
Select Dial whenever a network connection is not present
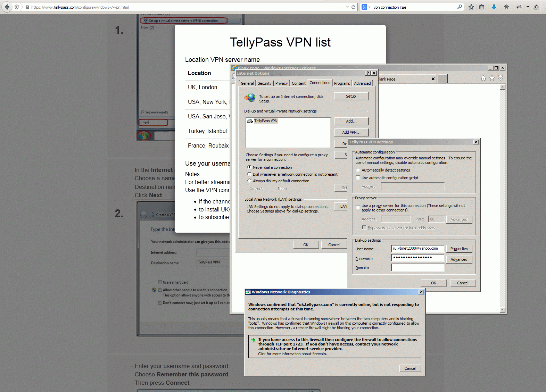click(249, 174)
